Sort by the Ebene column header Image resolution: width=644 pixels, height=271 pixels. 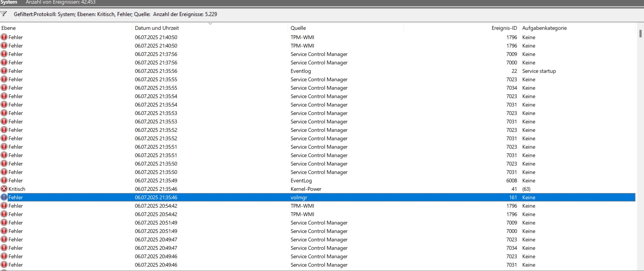pyautogui.click(x=66, y=28)
